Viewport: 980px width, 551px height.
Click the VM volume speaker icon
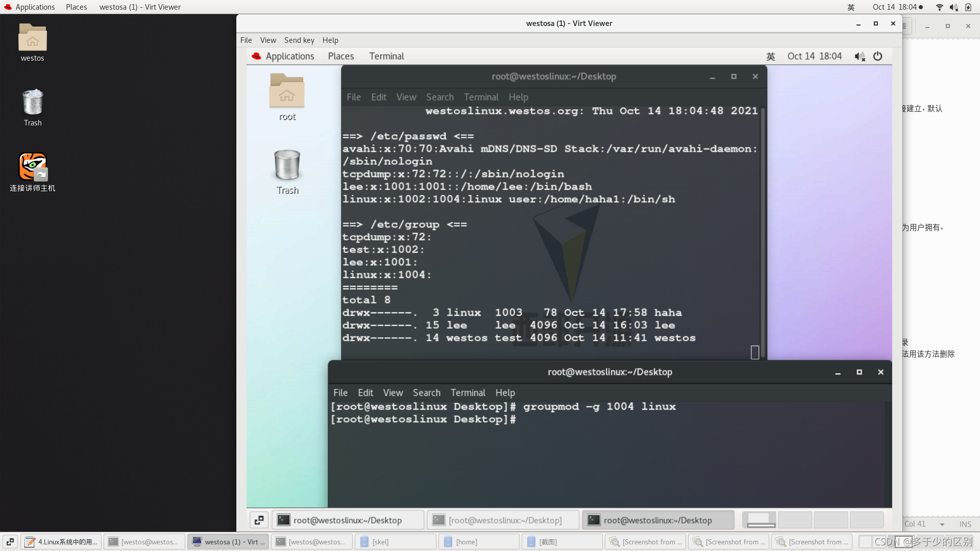pos(859,56)
